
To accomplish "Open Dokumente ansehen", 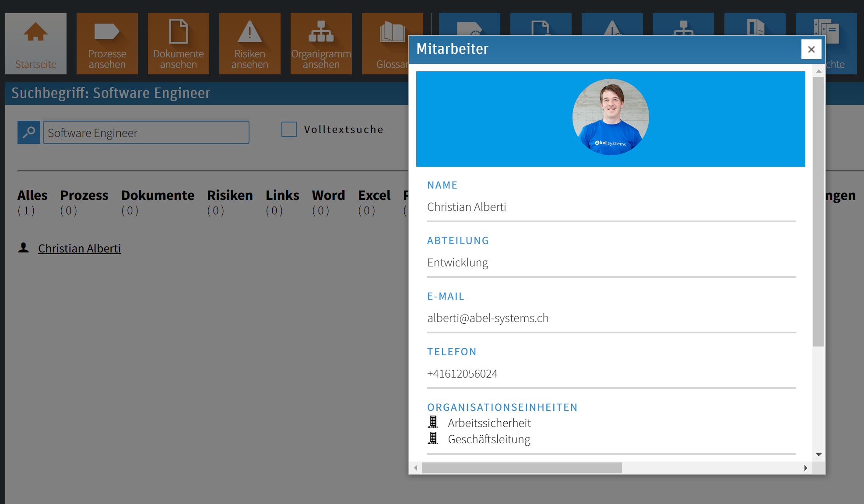I will point(178,44).
